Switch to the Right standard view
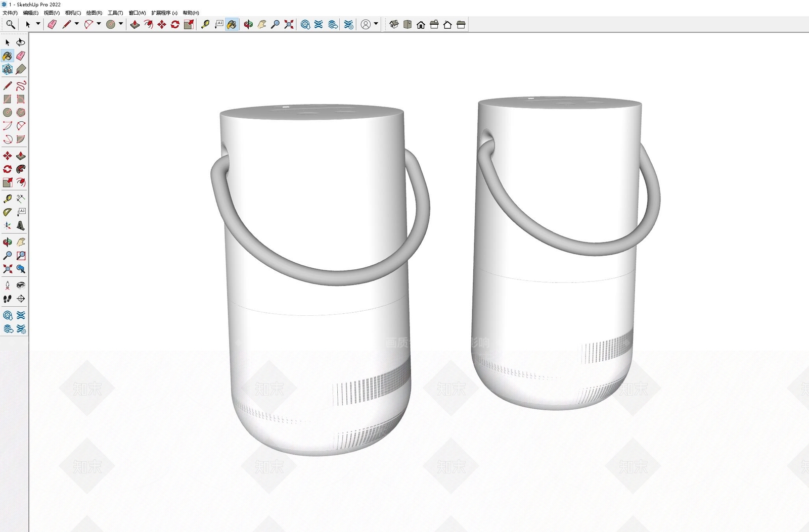The image size is (809, 532). click(x=434, y=24)
